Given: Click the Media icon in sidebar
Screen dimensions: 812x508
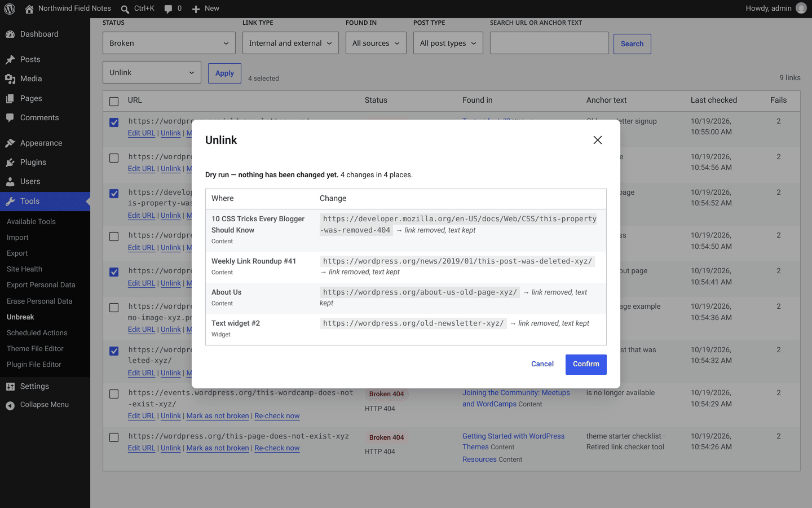Looking at the screenshot, I should (10, 79).
